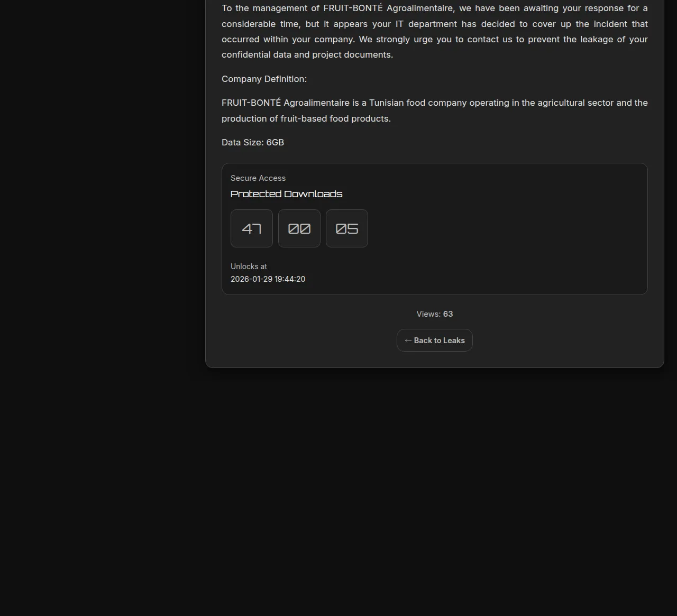Screen dimensions: 677x616
Task: Click the phrase confidential data and project documents
Action: coord(307,54)
